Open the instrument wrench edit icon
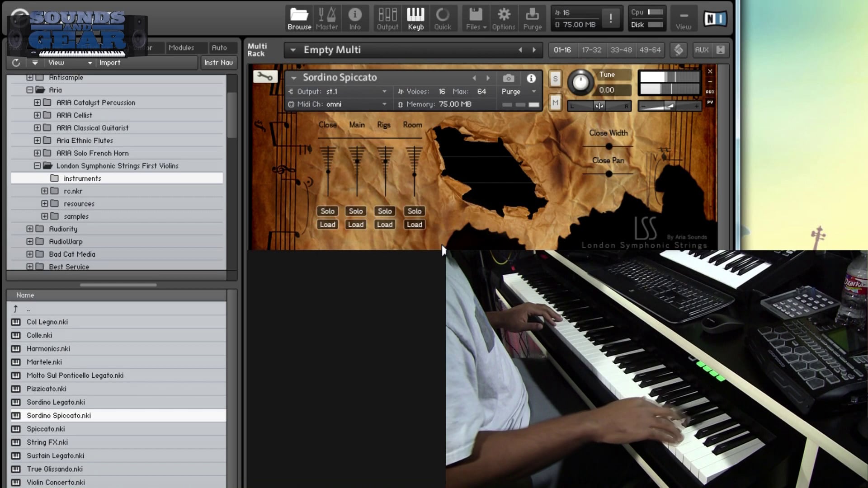This screenshot has width=868, height=488. [x=265, y=77]
